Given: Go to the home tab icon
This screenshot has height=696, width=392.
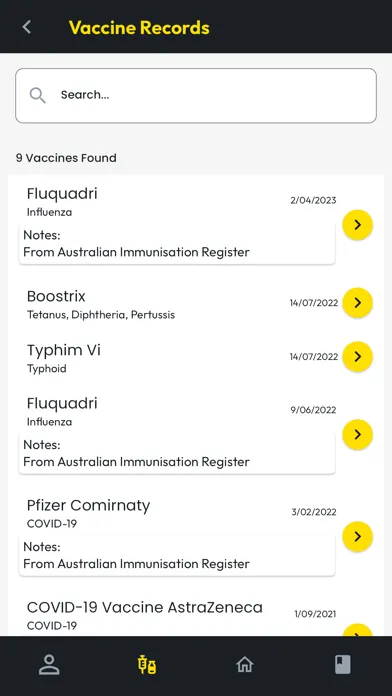Looking at the screenshot, I should click(245, 664).
